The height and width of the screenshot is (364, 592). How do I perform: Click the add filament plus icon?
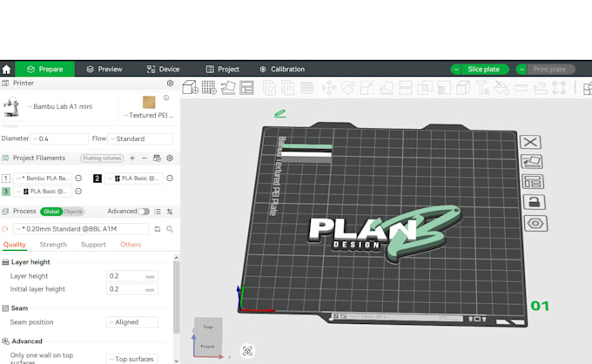[x=132, y=158]
